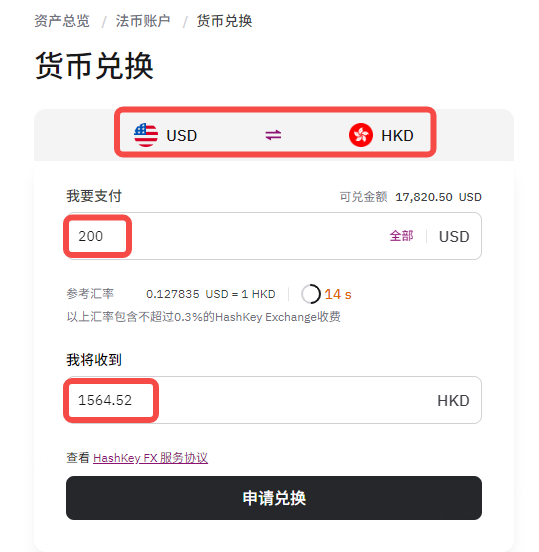This screenshot has height=552, width=539.
Task: Open the USD source currency selector
Action: pos(165,135)
